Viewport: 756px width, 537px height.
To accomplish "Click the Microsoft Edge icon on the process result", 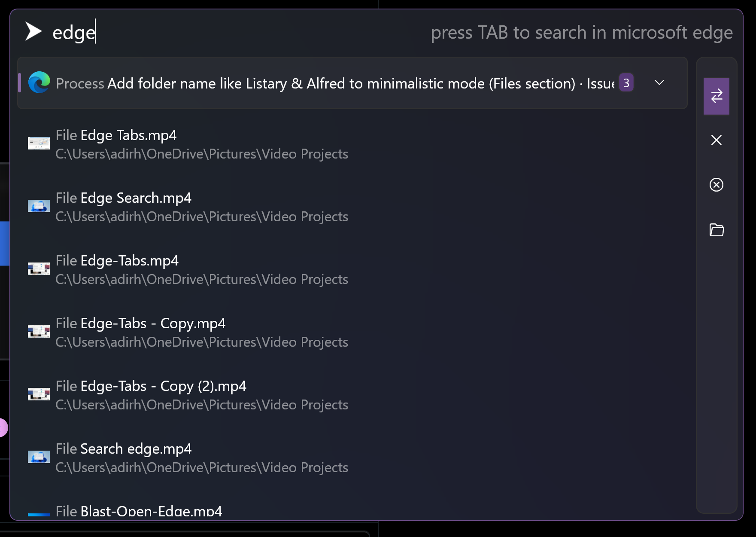I will click(x=39, y=83).
